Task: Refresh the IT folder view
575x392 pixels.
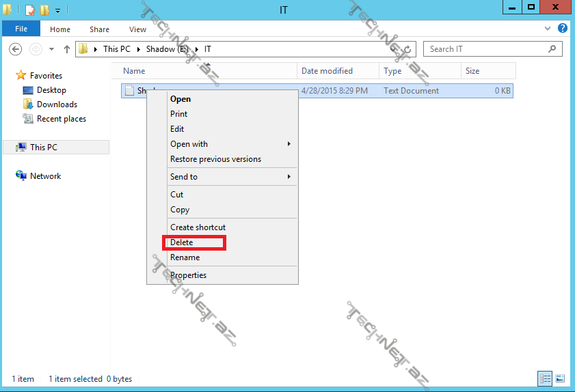Action: click(408, 49)
